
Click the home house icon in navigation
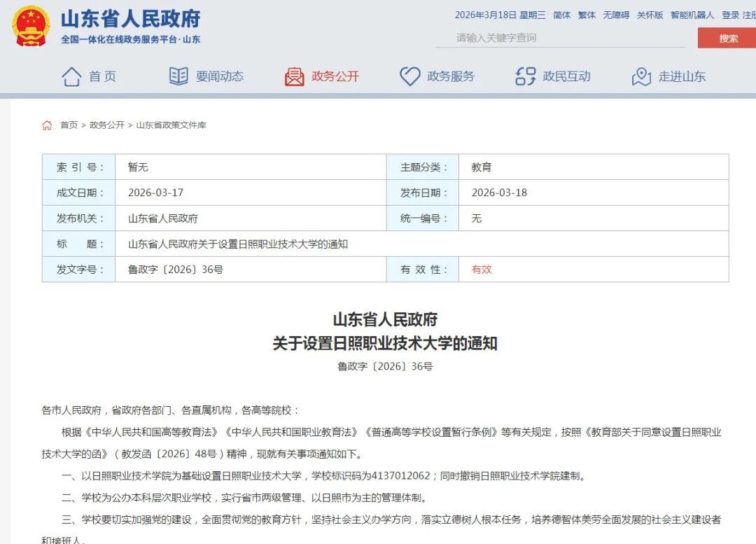point(71,76)
